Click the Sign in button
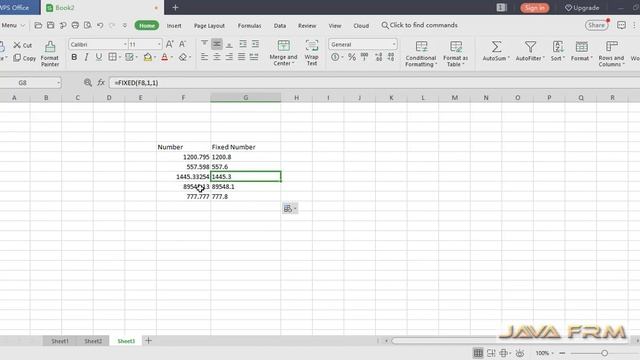 pyautogui.click(x=534, y=8)
